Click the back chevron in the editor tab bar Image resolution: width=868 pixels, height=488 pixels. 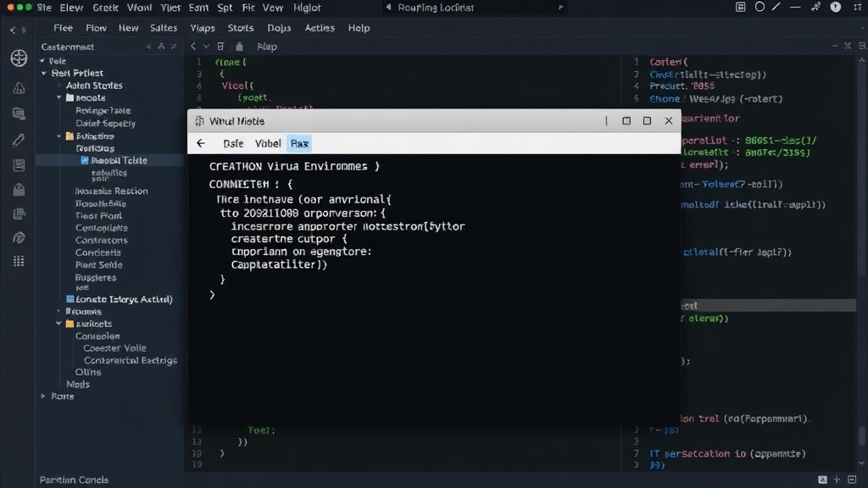pos(192,47)
